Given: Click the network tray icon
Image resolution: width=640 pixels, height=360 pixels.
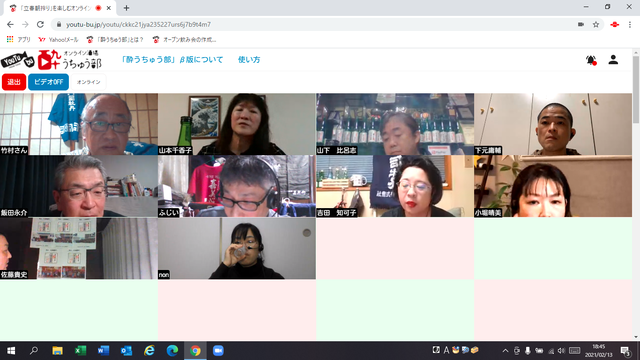Looking at the screenshot, I should click(551, 351).
